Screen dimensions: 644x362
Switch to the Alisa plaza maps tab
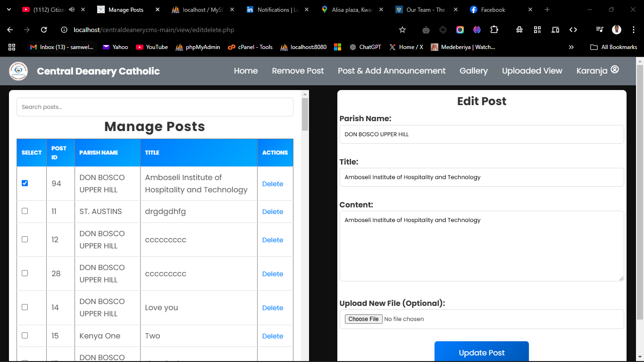352,9
